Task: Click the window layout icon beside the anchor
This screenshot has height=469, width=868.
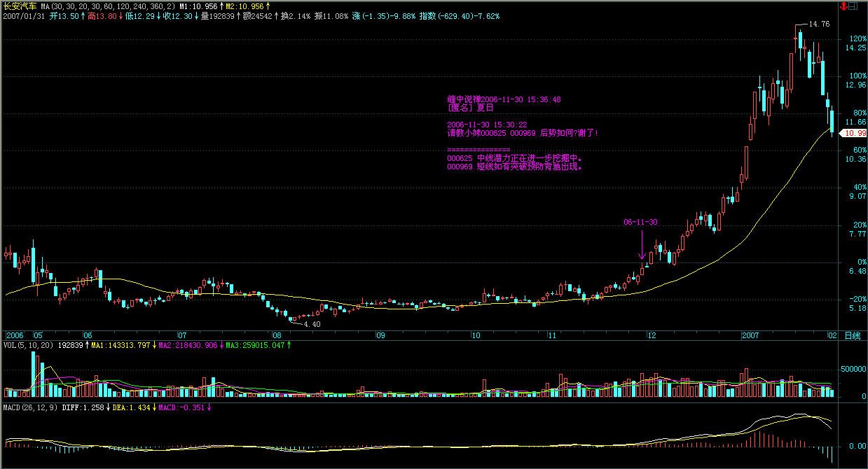Action: click(853, 6)
